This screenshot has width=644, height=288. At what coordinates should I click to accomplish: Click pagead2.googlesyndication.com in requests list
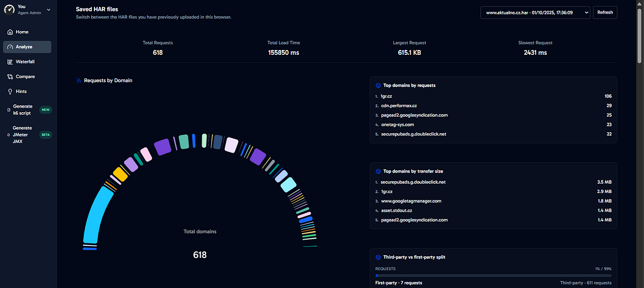[x=493, y=115]
